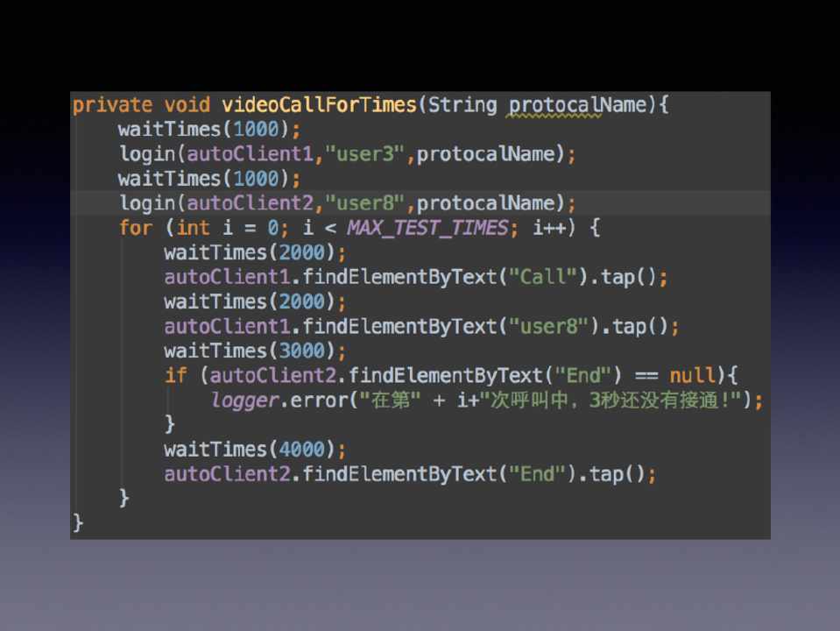Click the MAX_TEST_TIMES constant
Viewport: 840px width, 631px height.
(x=427, y=228)
